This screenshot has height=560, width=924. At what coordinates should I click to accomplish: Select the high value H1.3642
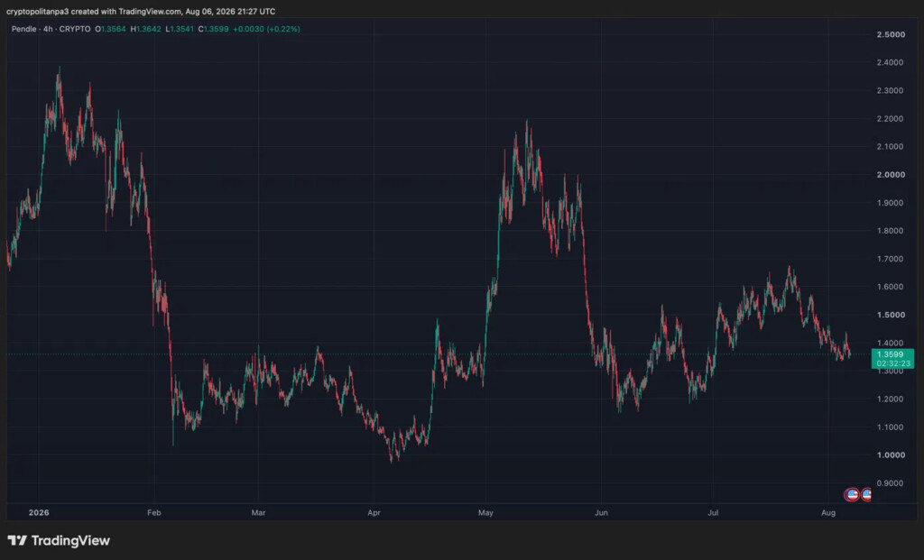pyautogui.click(x=145, y=29)
